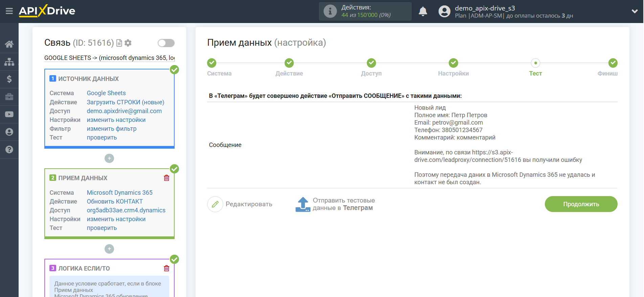This screenshot has height=297, width=644.
Task: Open Microsoft Dynamics 365 system link
Action: (119, 193)
